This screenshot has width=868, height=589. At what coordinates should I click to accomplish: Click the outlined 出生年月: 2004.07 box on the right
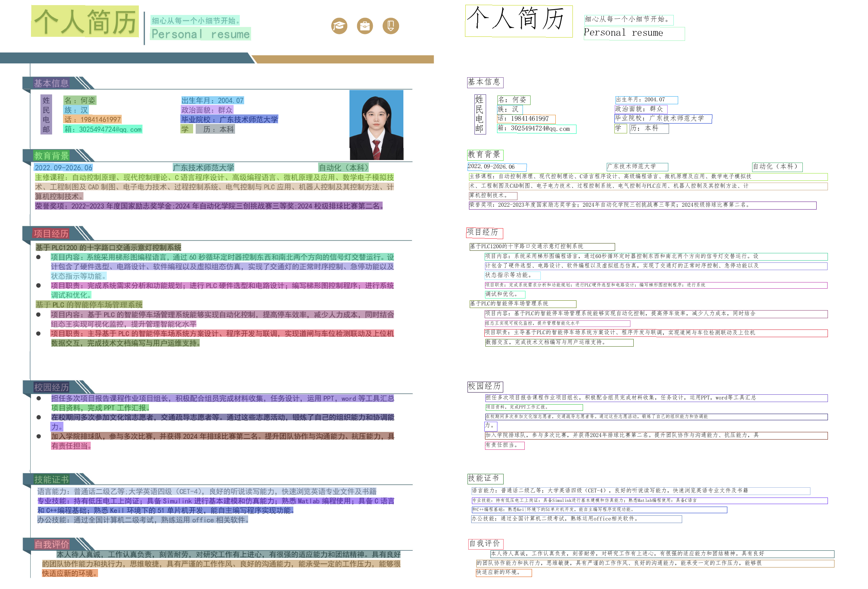point(646,100)
